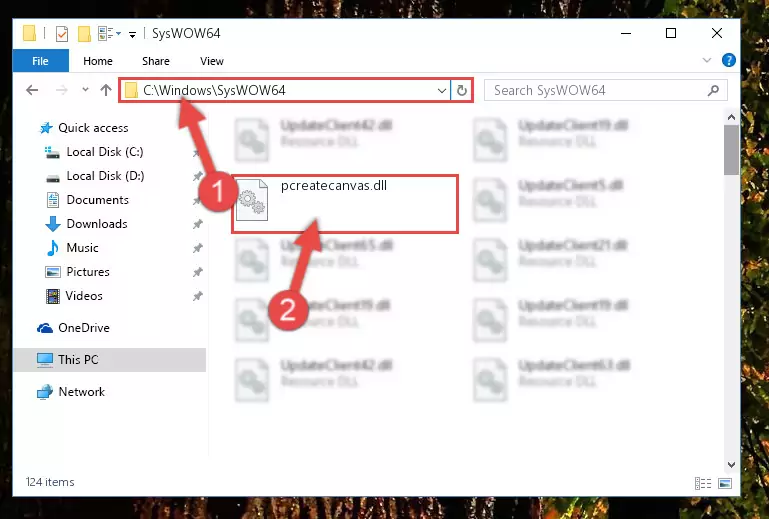Screen dimensions: 769x519
Task: Open the recent locations dropdown arrow
Action: pos(85,90)
